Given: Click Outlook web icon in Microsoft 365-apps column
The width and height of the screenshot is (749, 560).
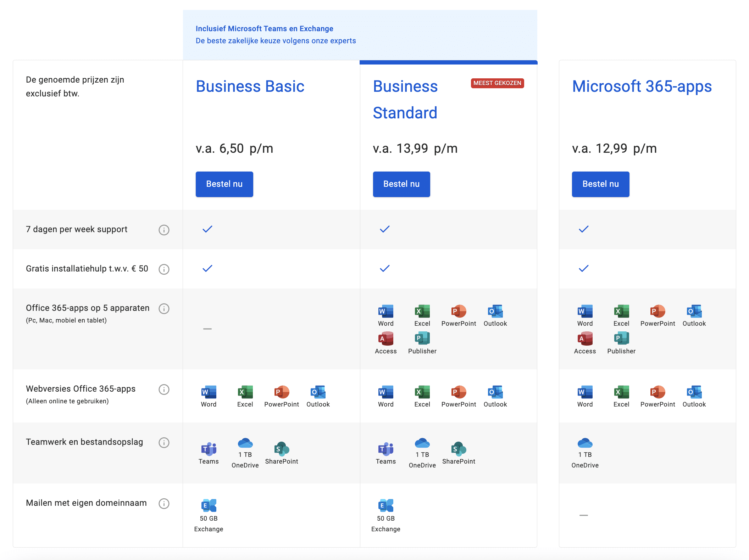Looking at the screenshot, I should coord(694,392).
